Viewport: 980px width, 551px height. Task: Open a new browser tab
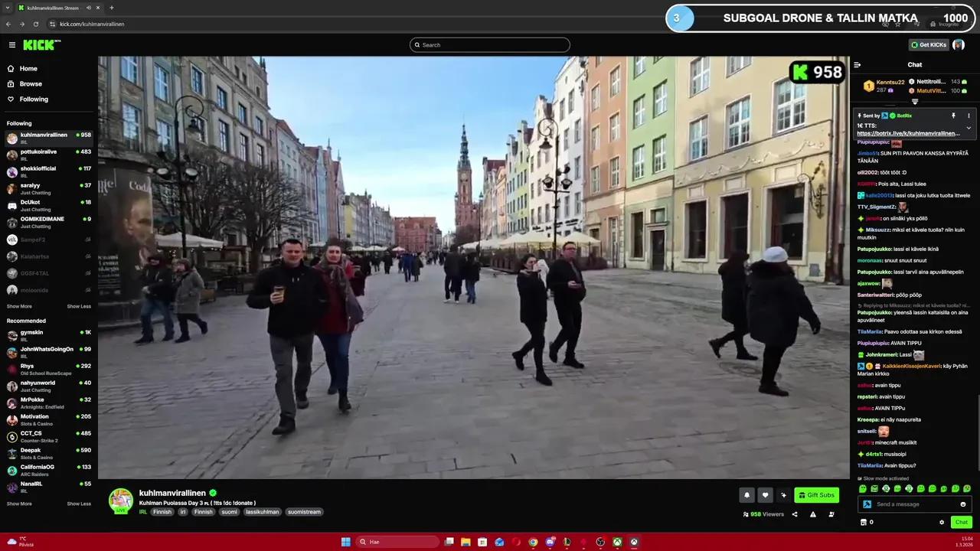(111, 8)
